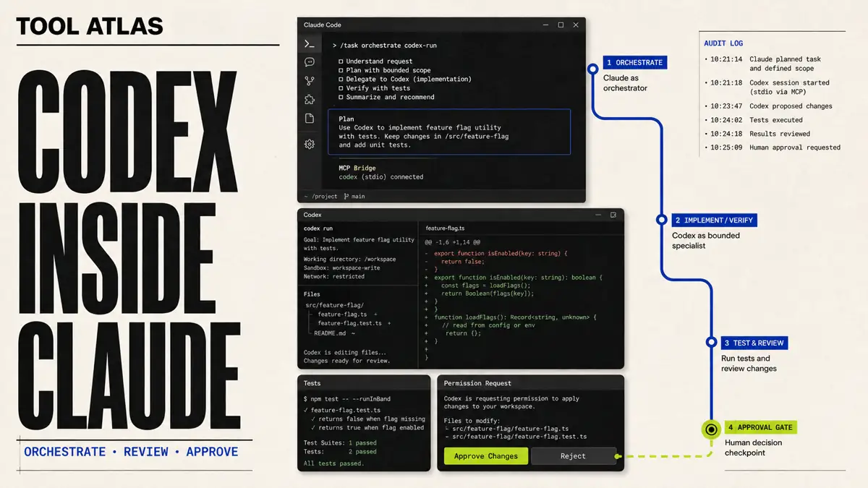Click the 10:23:47 Codex proposed changes entry
868x488 pixels.
tap(768, 106)
